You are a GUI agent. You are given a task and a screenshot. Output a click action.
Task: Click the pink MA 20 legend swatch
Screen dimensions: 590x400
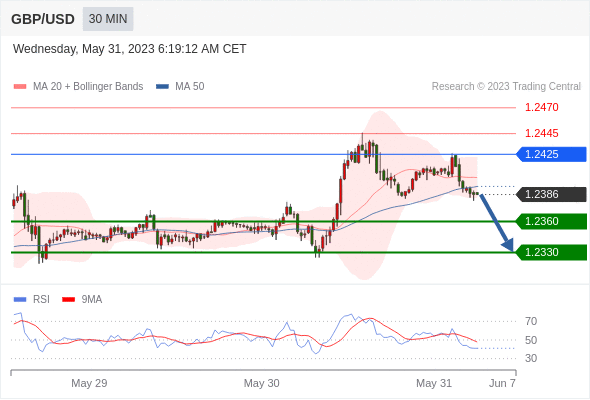20,87
